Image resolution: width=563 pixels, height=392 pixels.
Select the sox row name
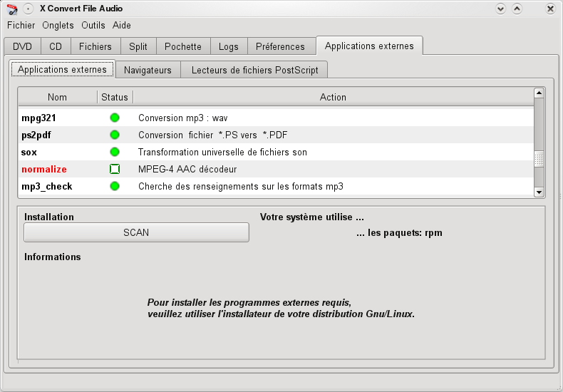[29, 153]
